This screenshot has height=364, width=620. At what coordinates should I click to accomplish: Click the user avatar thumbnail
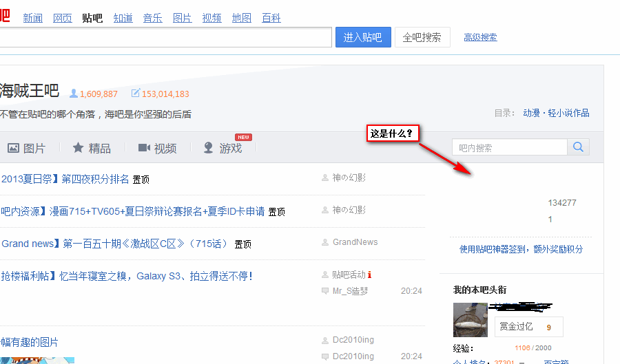coord(471,319)
